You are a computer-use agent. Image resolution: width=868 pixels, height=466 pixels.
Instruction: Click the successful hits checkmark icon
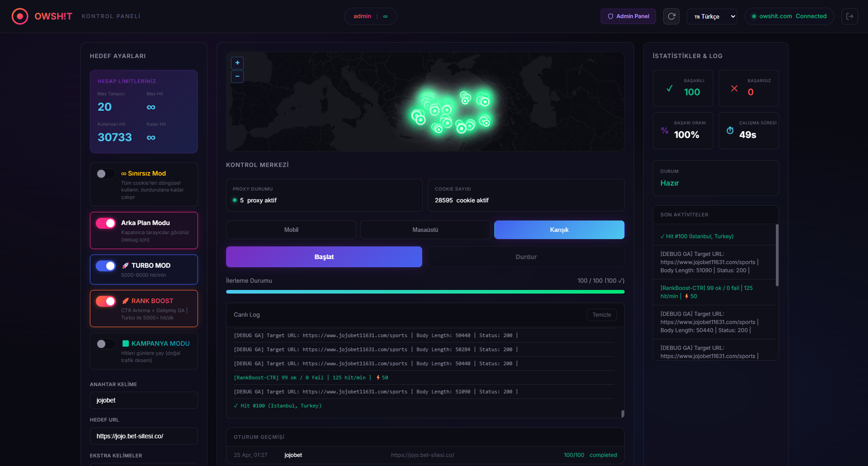(669, 88)
